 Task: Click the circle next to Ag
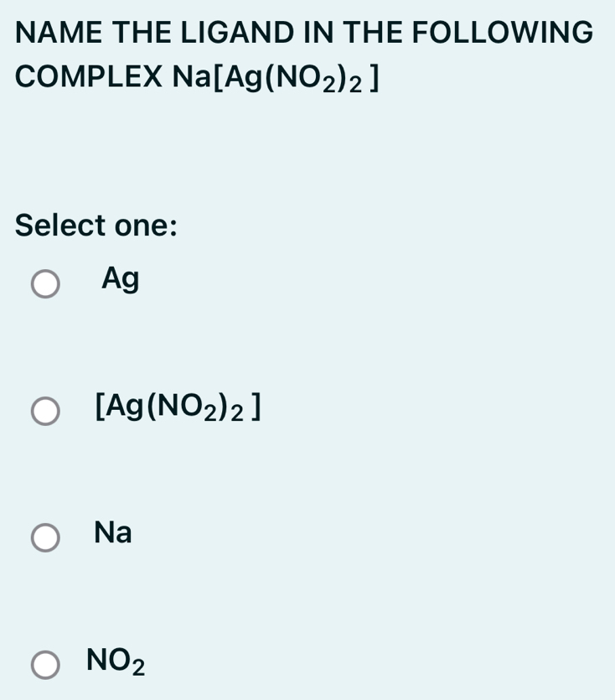(46, 286)
